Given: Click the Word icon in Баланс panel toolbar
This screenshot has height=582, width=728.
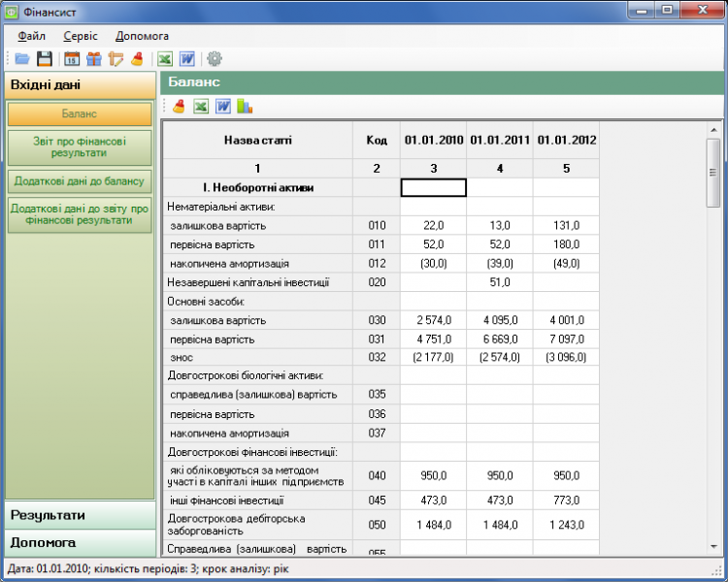Looking at the screenshot, I should coord(223,107).
